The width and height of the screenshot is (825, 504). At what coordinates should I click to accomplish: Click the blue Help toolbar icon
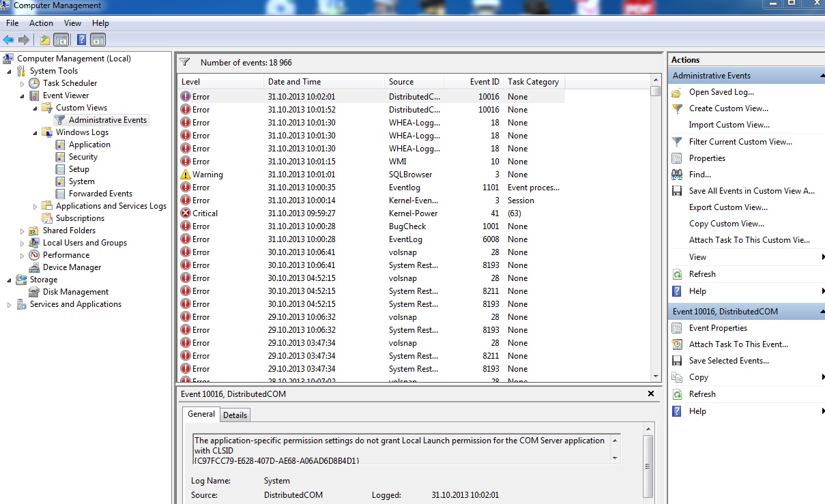click(81, 40)
